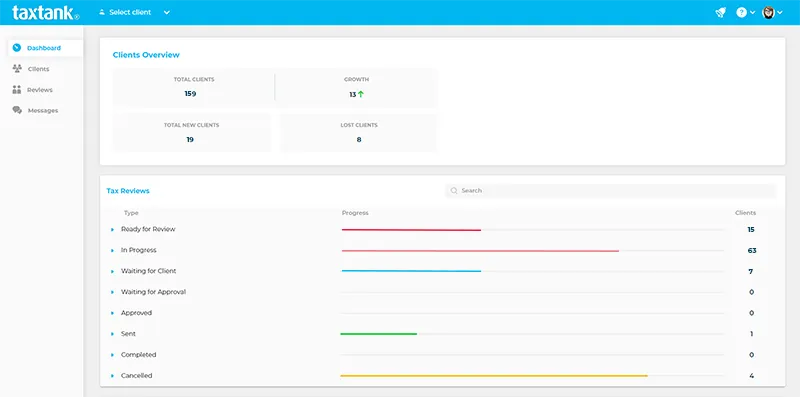Screen dimensions: 800x397
Task: Open the Clients page
Action: click(x=38, y=69)
